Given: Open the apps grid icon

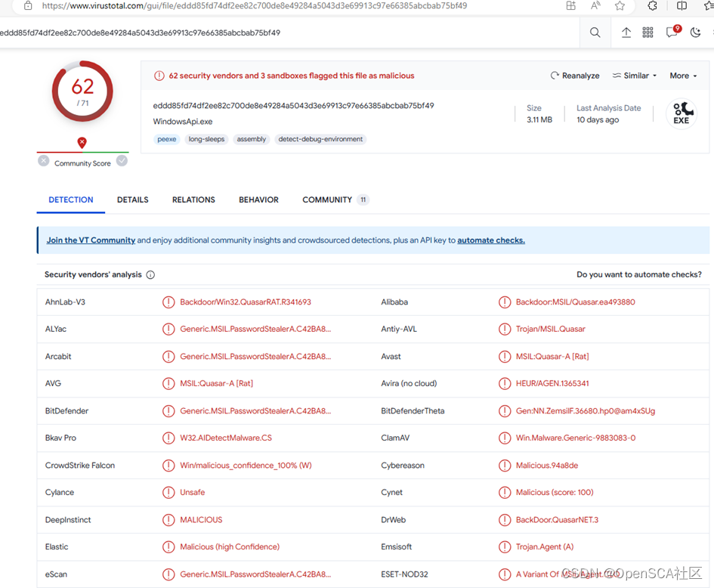Looking at the screenshot, I should (x=648, y=32).
